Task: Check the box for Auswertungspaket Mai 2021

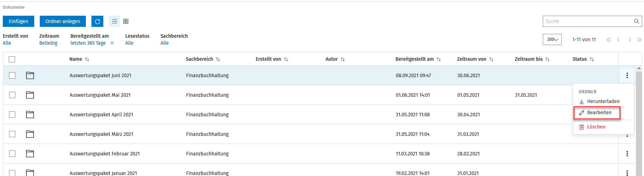Action: point(12,95)
